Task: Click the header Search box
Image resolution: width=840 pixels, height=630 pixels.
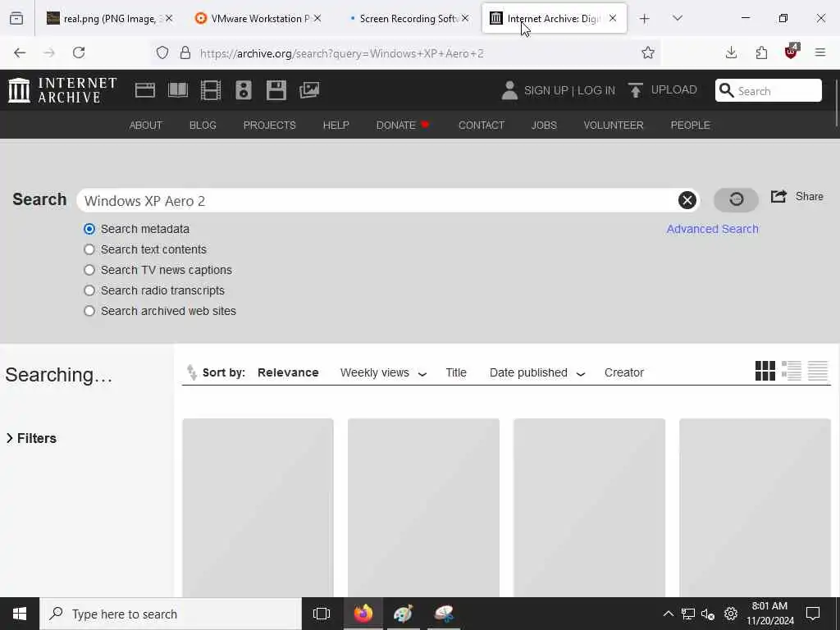Action: (768, 90)
